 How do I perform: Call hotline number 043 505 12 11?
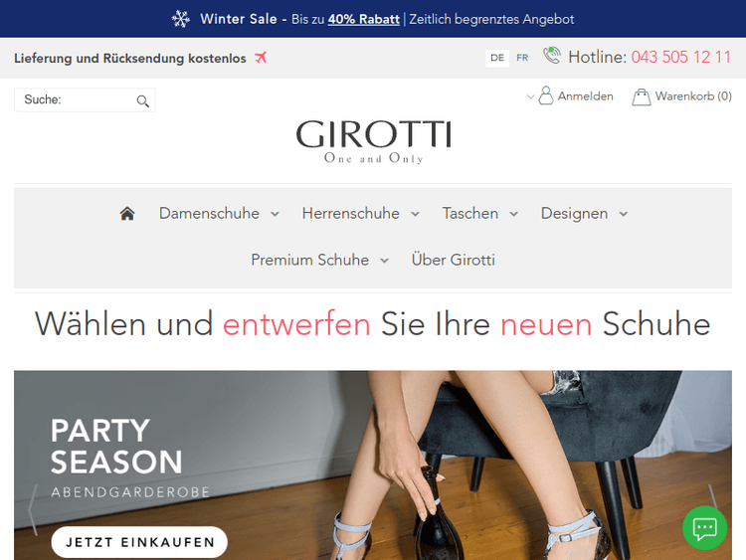pos(680,57)
